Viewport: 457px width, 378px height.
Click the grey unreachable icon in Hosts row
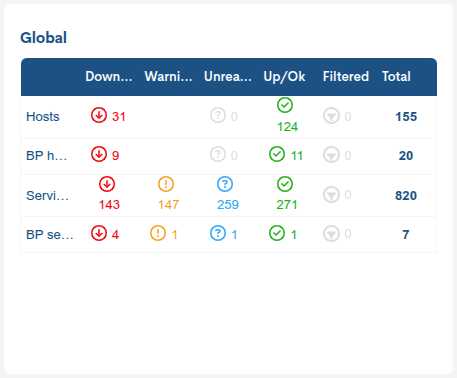pos(218,115)
